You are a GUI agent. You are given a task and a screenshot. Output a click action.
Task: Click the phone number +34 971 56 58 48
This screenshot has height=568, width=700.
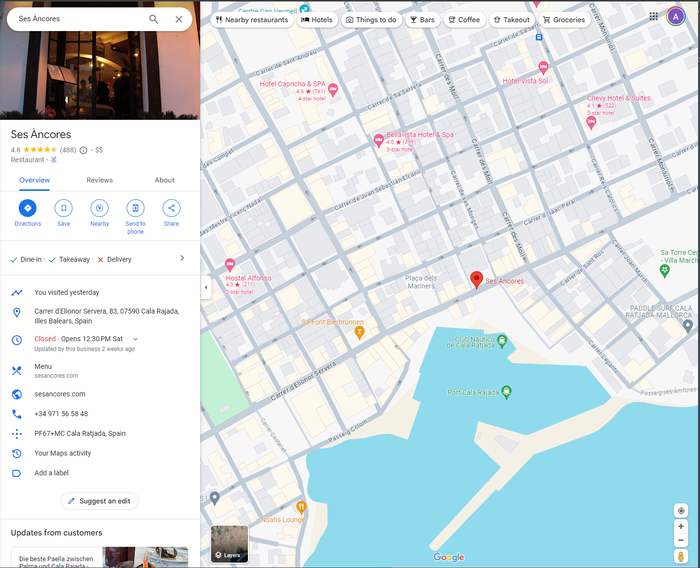coord(61,413)
